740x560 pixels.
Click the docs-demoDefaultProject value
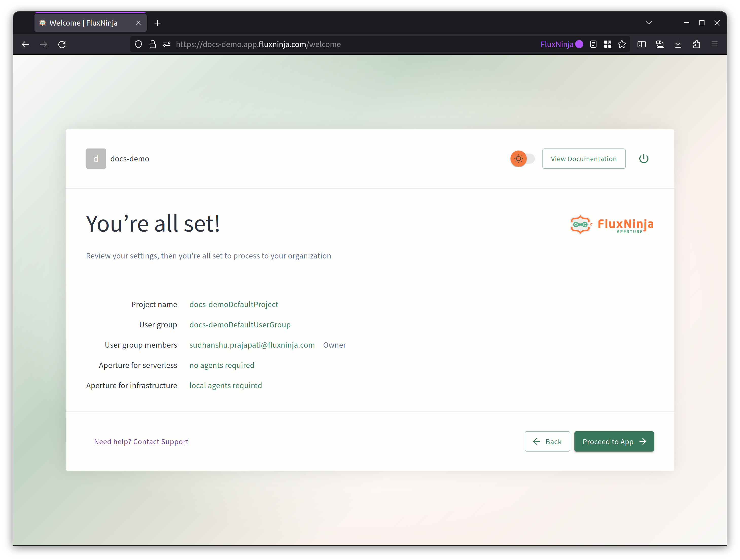coord(234,305)
